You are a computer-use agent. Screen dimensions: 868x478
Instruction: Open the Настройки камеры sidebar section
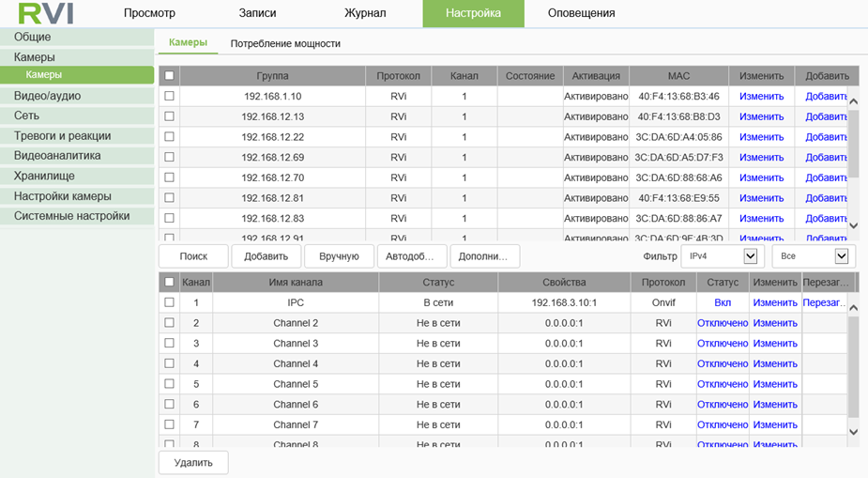click(63, 196)
